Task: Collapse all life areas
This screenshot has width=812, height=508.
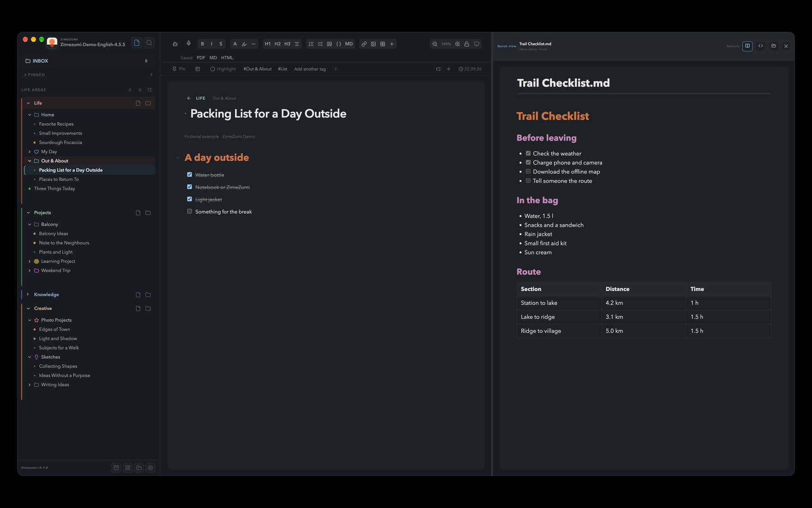Action: point(130,90)
